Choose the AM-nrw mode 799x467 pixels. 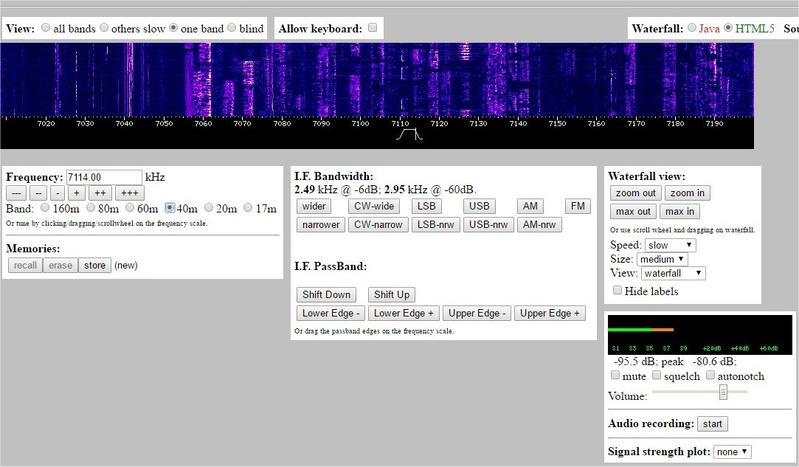tap(539, 224)
